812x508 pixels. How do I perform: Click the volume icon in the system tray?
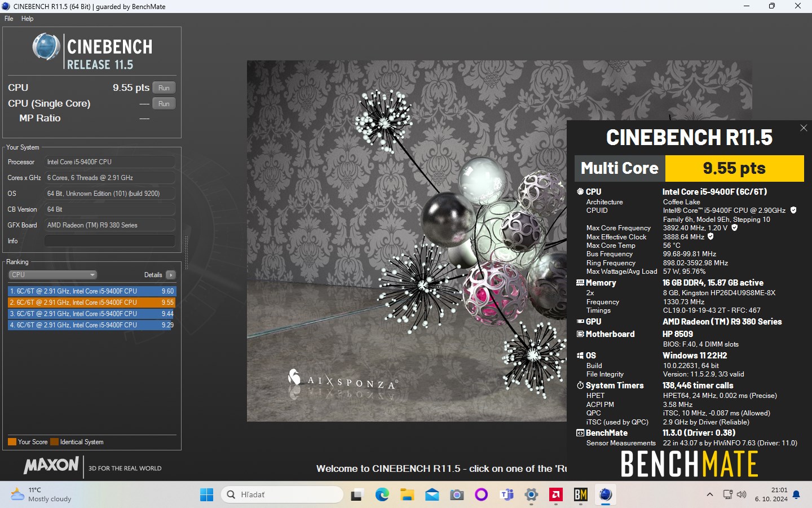coord(742,495)
